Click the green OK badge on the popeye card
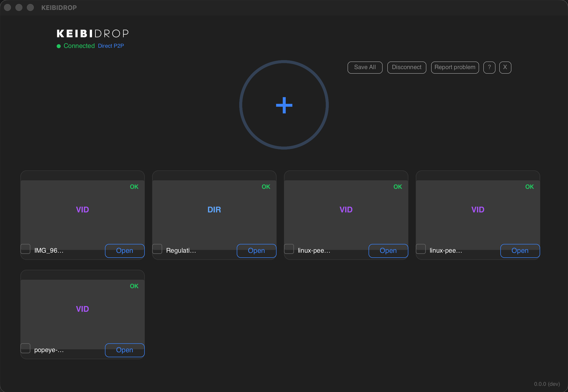Viewport: 568px width, 392px height. [134, 286]
